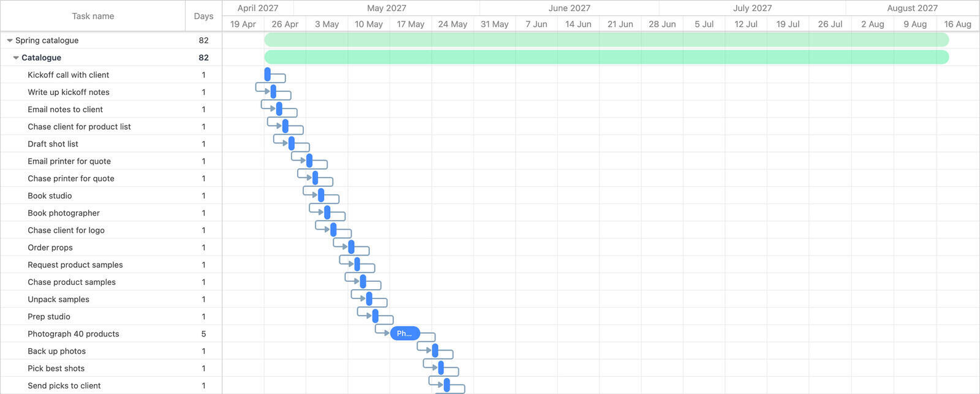
Task: Select the Book photographer task bar
Action: [x=327, y=213]
